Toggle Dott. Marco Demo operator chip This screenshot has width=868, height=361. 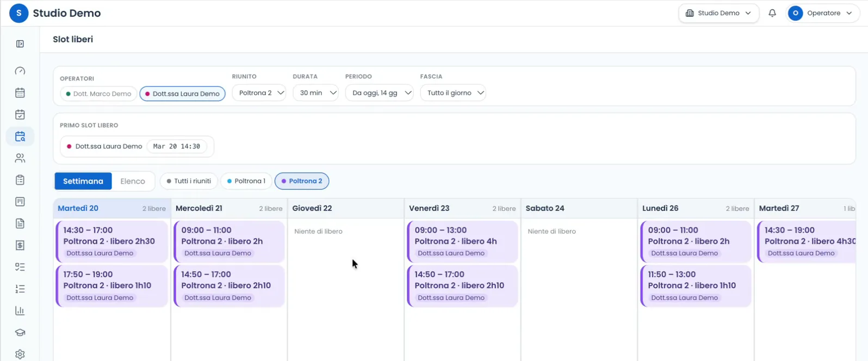coord(98,94)
